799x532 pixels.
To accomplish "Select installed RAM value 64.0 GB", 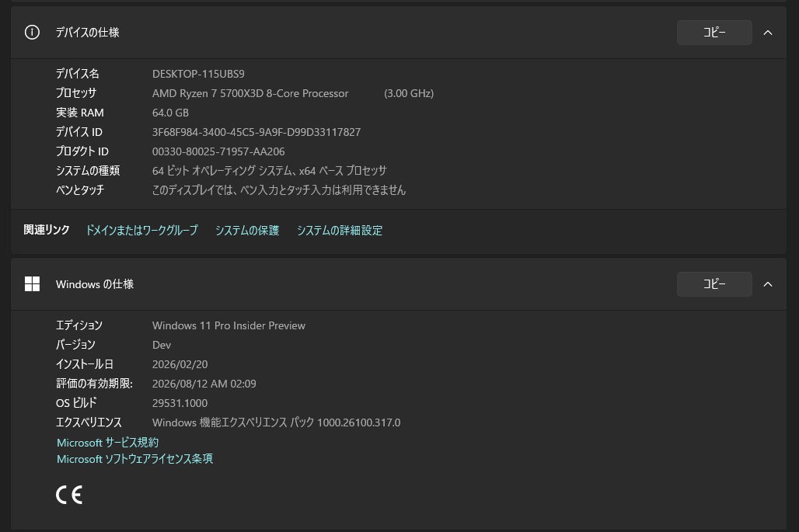I will 170,113.
